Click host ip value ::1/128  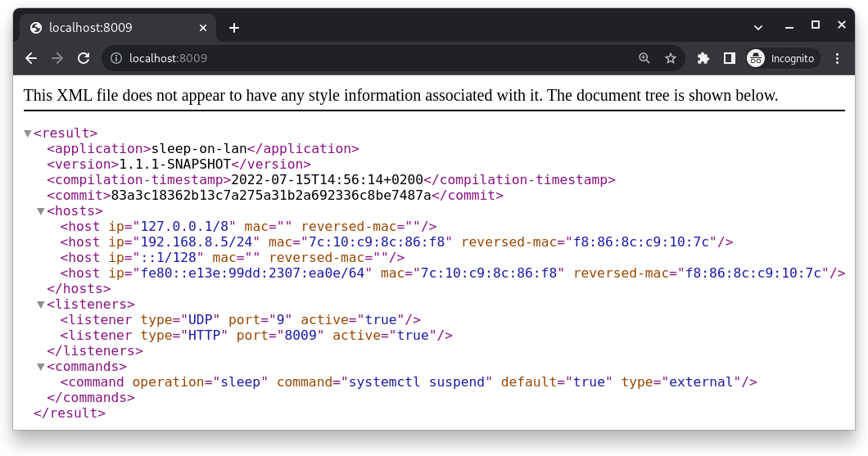(x=169, y=257)
